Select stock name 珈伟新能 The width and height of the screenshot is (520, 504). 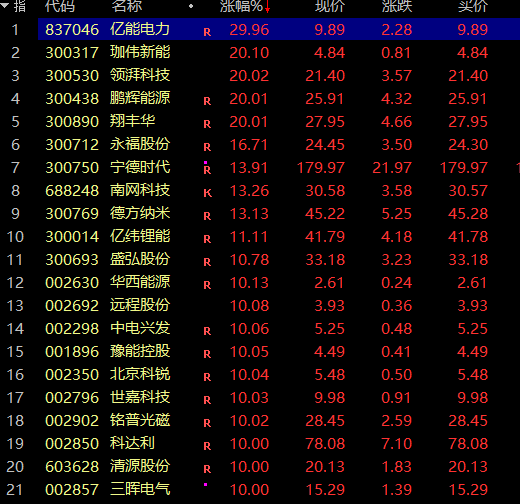point(140,52)
